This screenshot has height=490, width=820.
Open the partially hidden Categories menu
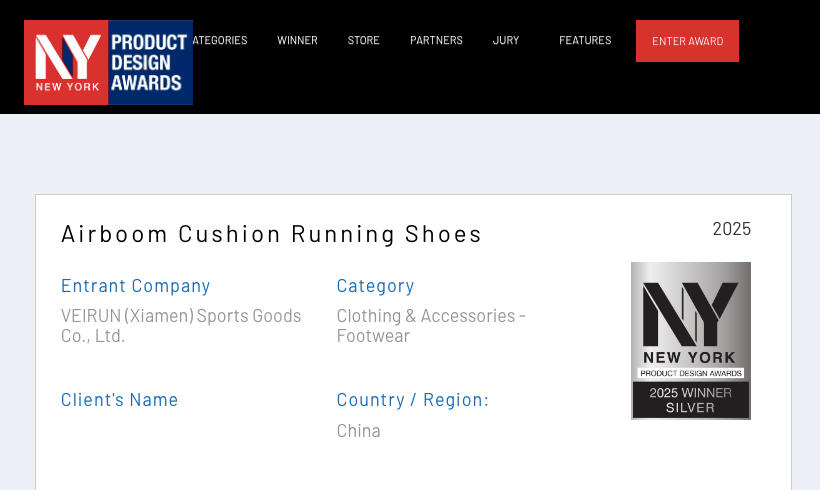click(220, 40)
